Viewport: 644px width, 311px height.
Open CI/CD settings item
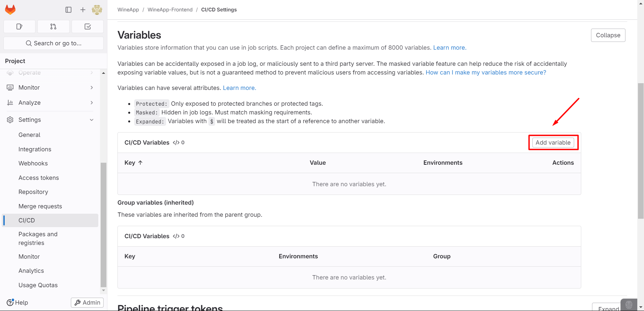coord(27,220)
